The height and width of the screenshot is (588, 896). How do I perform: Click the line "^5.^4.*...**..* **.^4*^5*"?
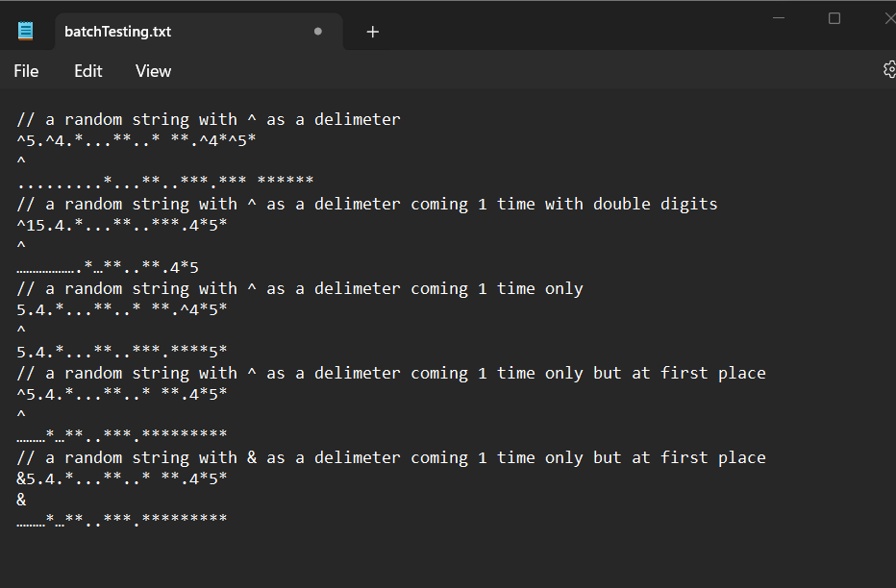[136, 140]
